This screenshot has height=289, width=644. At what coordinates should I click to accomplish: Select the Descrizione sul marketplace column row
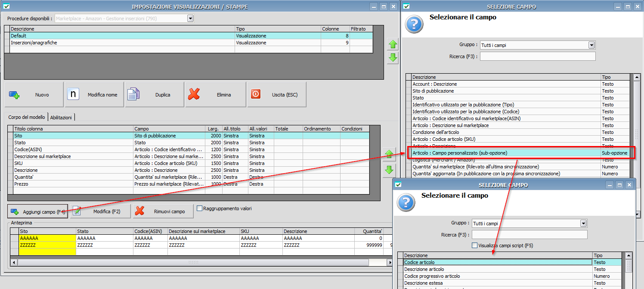188,156
